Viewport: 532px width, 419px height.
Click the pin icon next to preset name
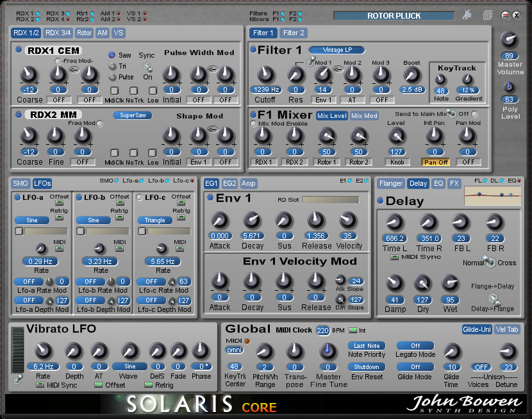pyautogui.click(x=467, y=15)
